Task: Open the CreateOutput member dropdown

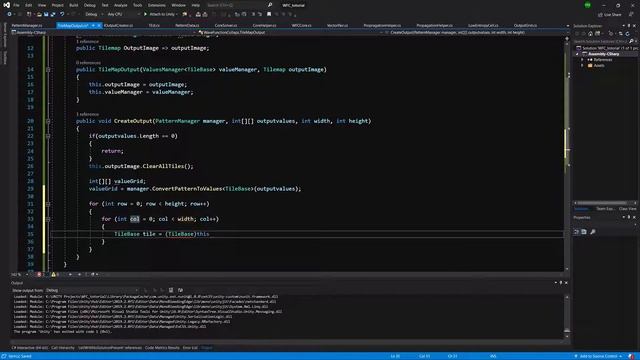Action: pyautogui.click(x=476, y=32)
